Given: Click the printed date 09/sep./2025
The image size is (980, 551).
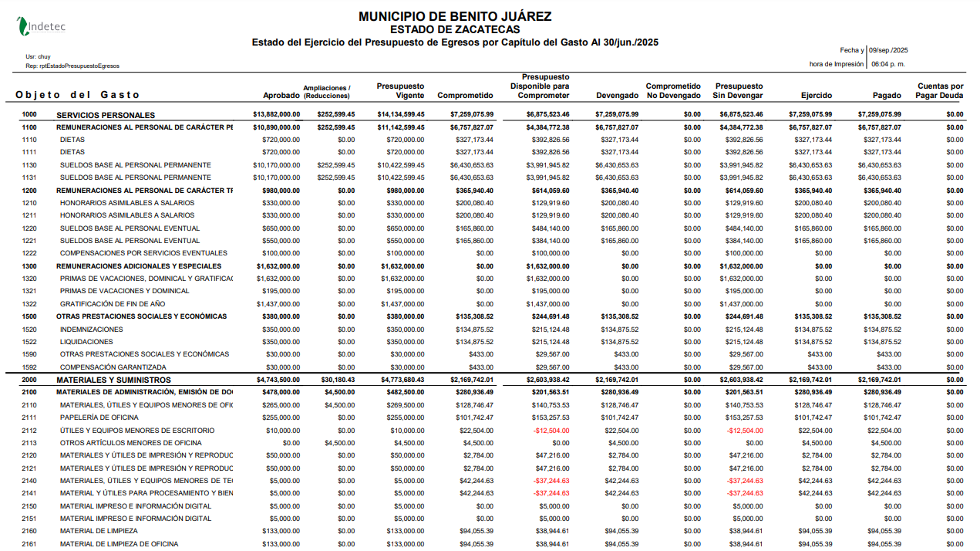Looking at the screenshot, I should [x=887, y=49].
